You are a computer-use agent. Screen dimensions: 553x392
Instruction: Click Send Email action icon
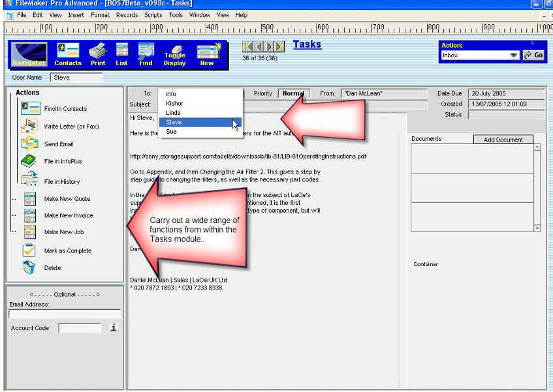29,143
